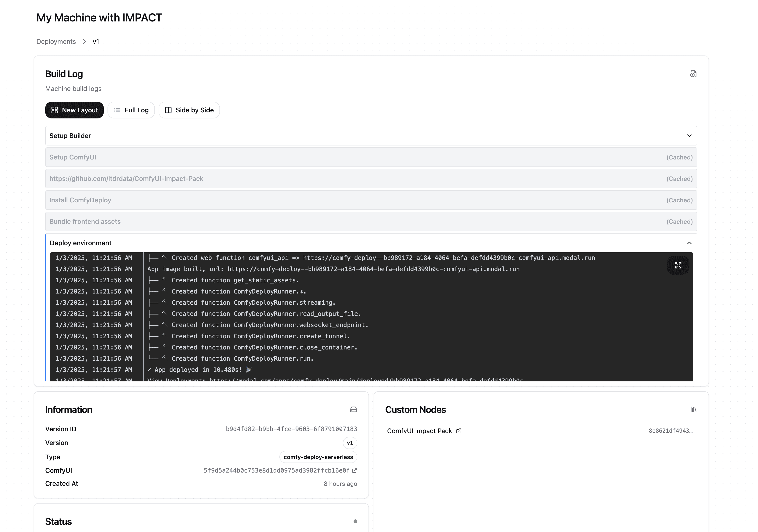Expand the cached Setup ComfyUI step
This screenshot has height=532, width=758.
point(371,157)
